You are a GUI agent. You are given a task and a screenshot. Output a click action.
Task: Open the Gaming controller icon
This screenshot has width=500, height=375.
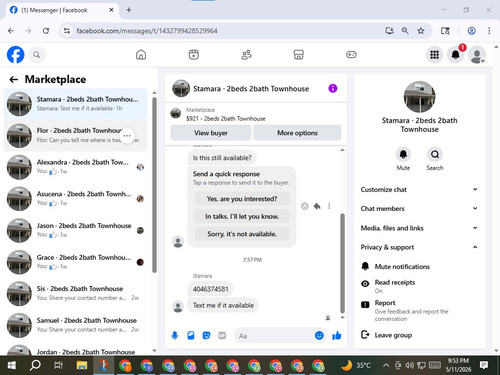(351, 55)
